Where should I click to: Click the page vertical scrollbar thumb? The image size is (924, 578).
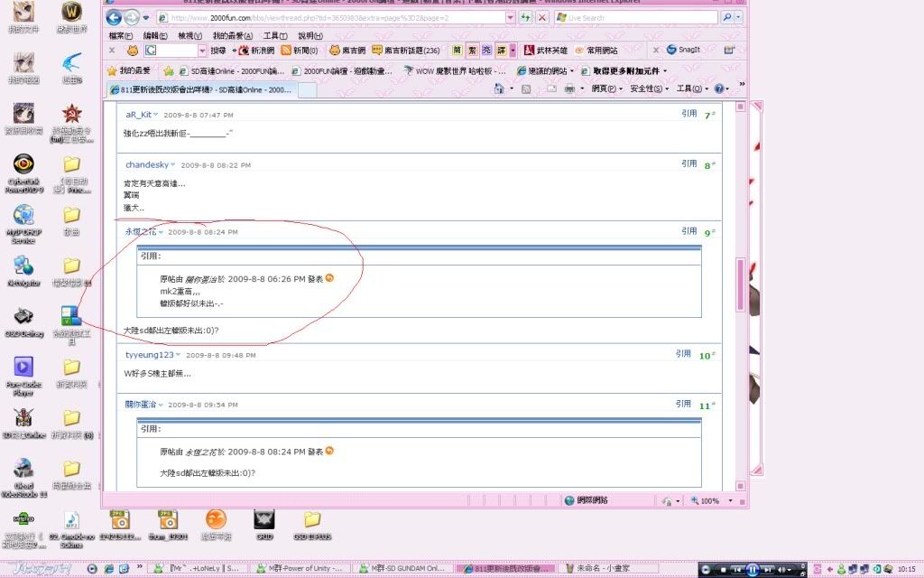[740, 284]
